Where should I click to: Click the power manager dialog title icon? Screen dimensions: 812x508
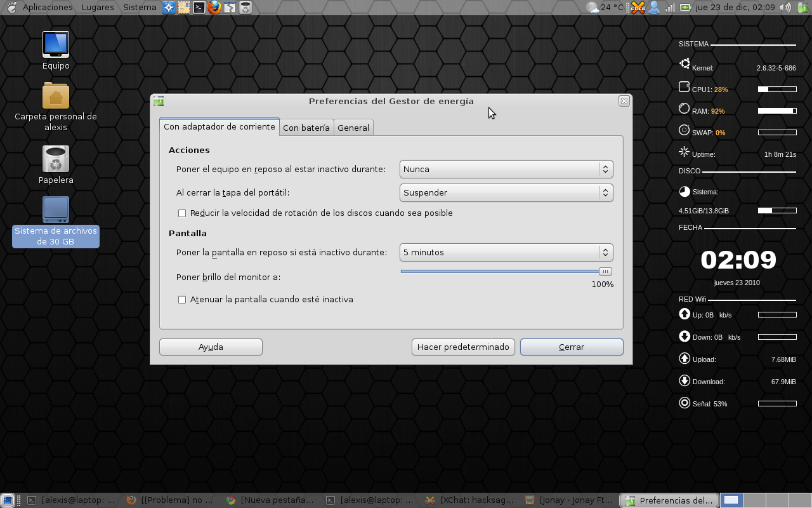tap(159, 101)
